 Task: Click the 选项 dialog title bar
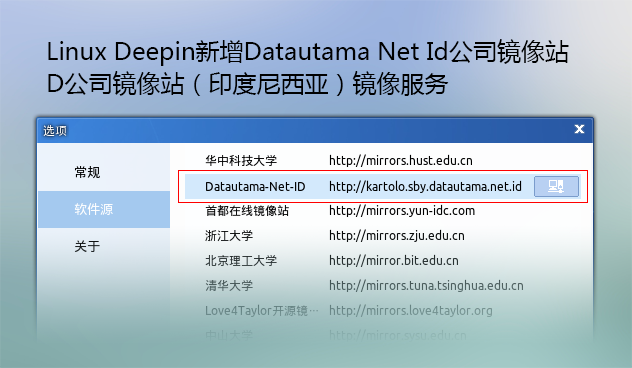click(x=315, y=130)
